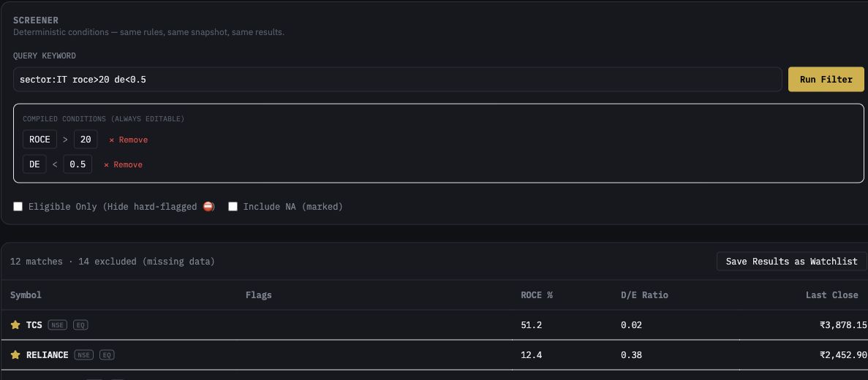This screenshot has height=380, width=868.
Task: Click the EQ badge in TCS row
Action: pyautogui.click(x=81, y=324)
